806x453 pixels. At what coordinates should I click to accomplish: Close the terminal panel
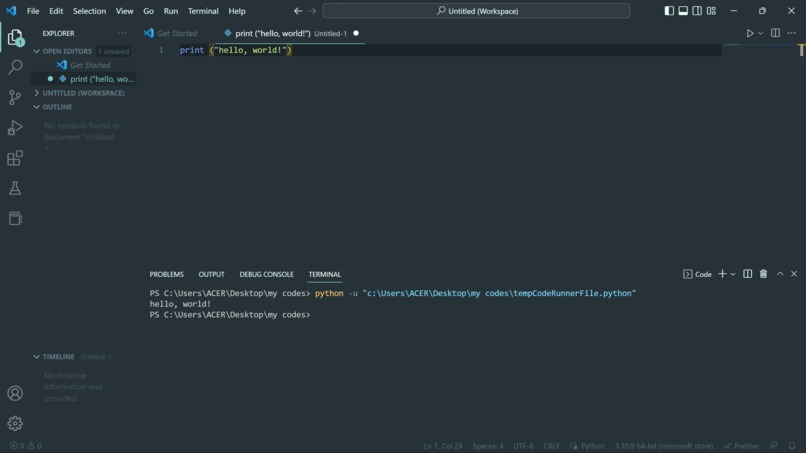[794, 274]
